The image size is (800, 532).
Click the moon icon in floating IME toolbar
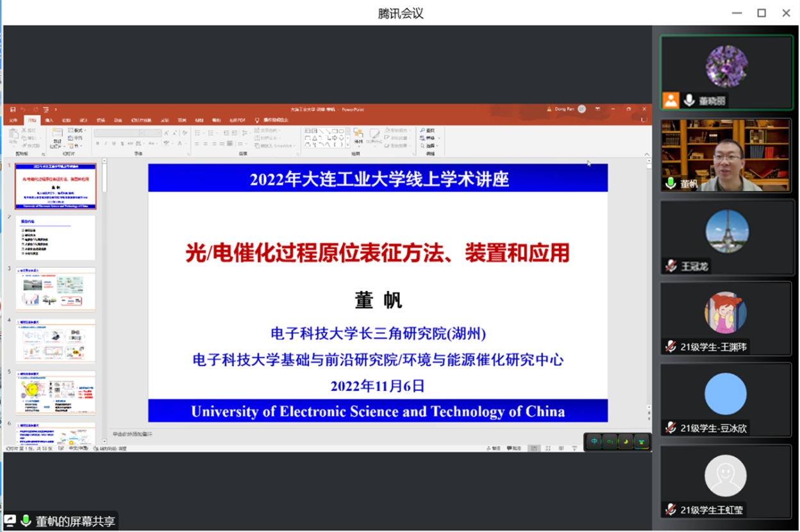pos(626,441)
